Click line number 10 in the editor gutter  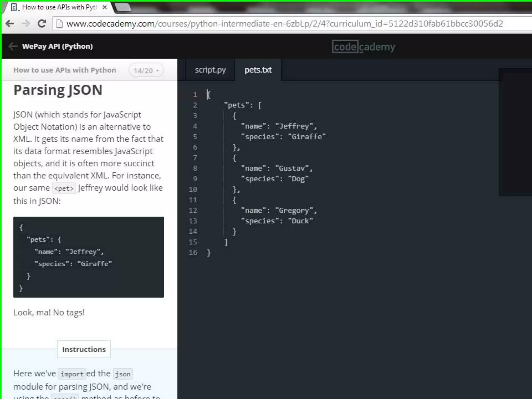193,189
